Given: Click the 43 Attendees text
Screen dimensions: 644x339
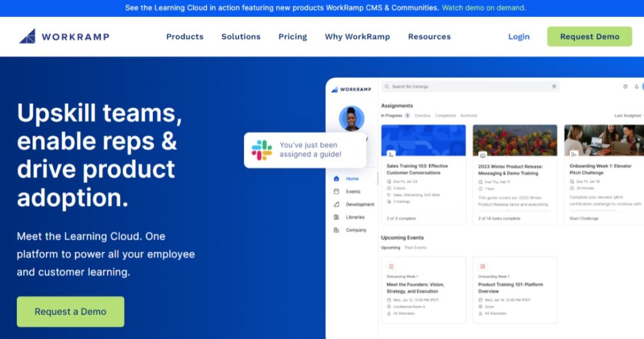Looking at the screenshot, I should coord(496,313).
